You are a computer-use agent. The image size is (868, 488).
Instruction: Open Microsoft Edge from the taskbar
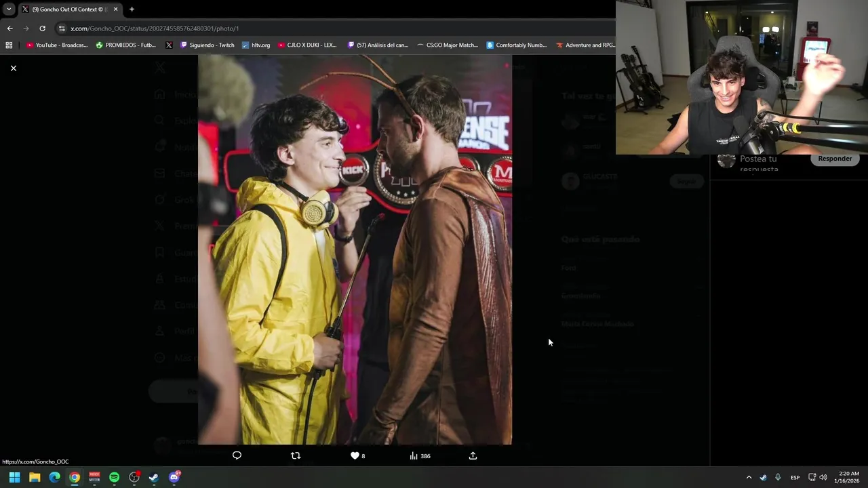54,477
